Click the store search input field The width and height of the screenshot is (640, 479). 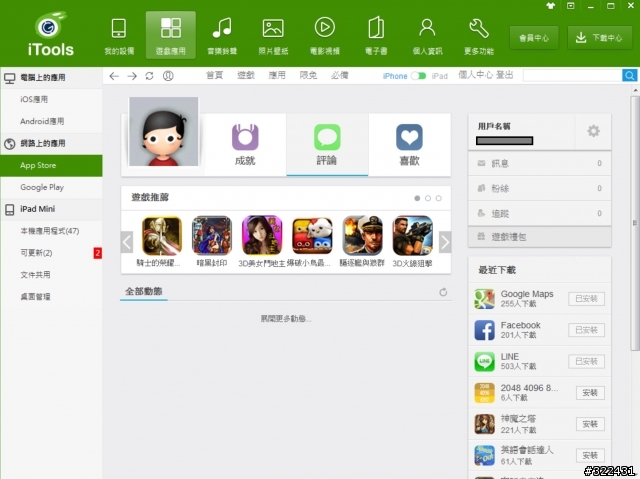pyautogui.click(x=572, y=75)
